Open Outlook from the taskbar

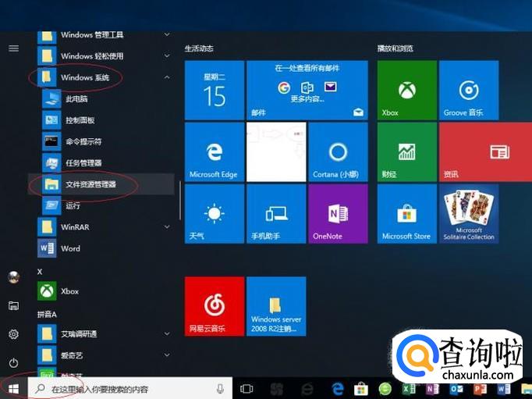[456, 389]
